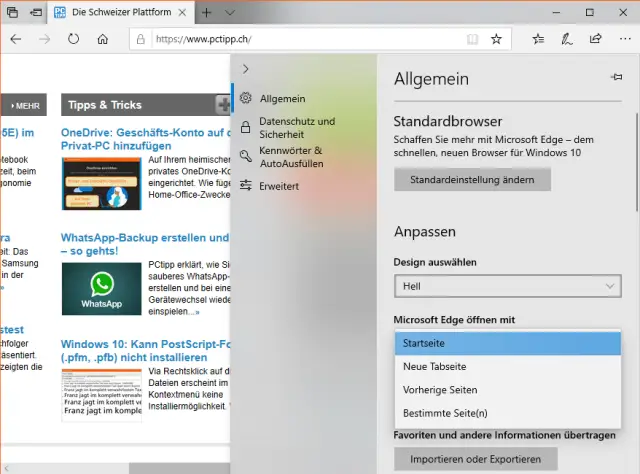Open the three-dot settings menu
The width and height of the screenshot is (640, 474).
(x=625, y=39)
